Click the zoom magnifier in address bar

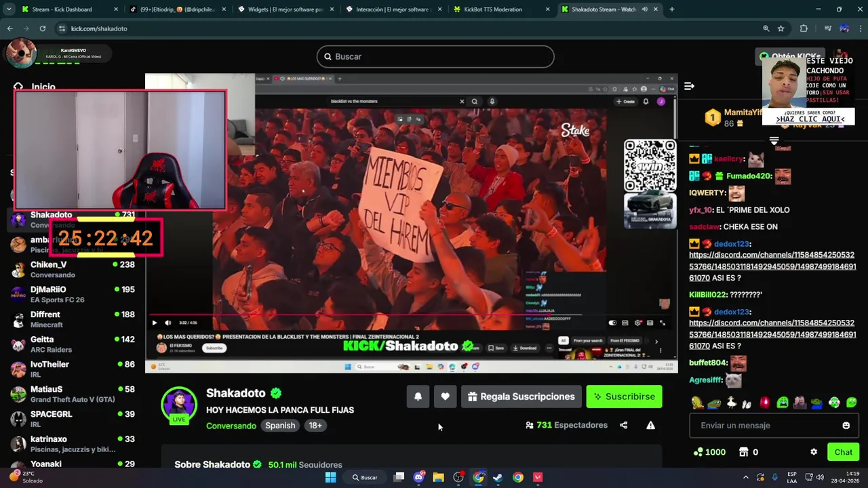click(x=766, y=28)
